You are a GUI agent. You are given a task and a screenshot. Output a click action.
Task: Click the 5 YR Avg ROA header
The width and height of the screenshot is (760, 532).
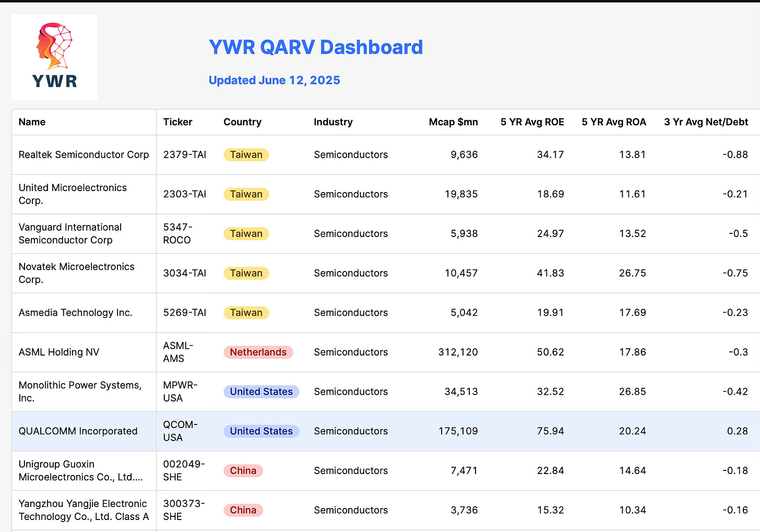(614, 122)
